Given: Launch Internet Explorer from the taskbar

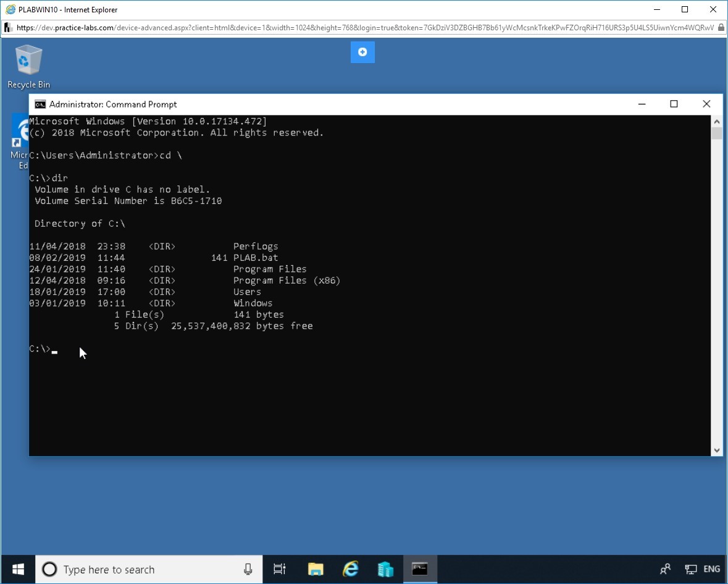Looking at the screenshot, I should pos(351,569).
